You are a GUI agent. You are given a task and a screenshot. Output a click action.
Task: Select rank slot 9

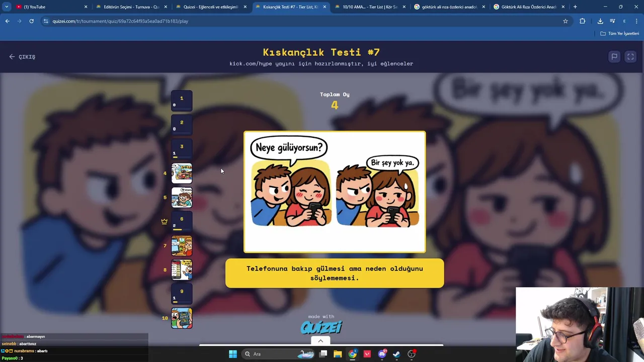click(x=182, y=294)
